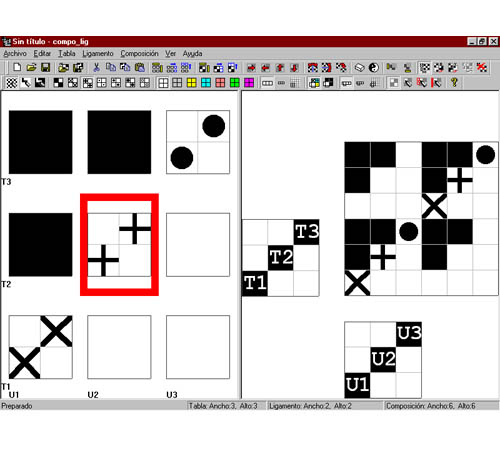This screenshot has width=500, height=450.
Task: Choose the magenta grid color swatch
Action: (x=249, y=83)
